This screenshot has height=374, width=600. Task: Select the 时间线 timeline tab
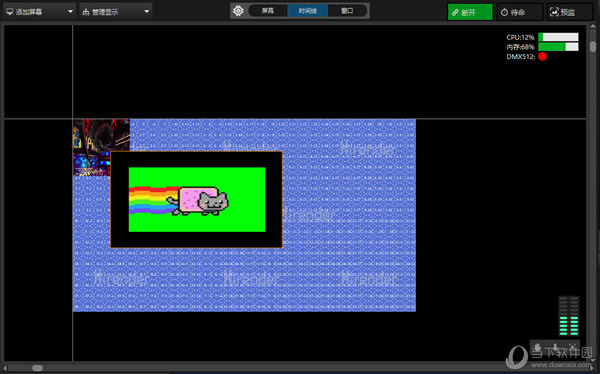pyautogui.click(x=308, y=11)
